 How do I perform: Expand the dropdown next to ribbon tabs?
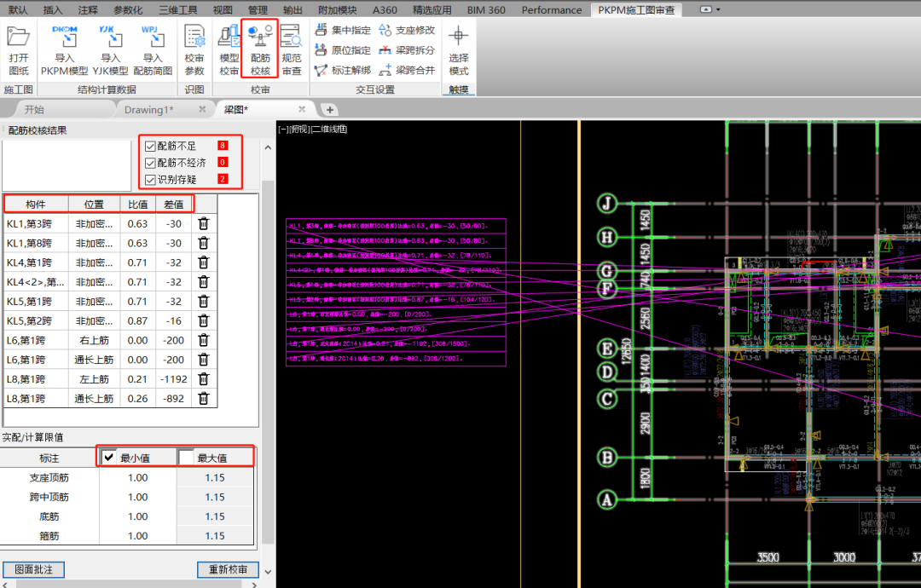click(x=710, y=9)
